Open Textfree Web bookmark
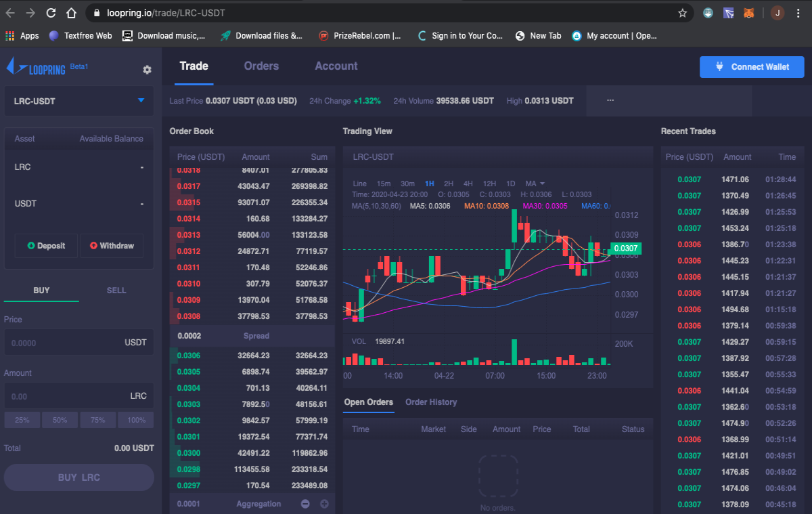This screenshot has height=514, width=812. pyautogui.click(x=80, y=36)
